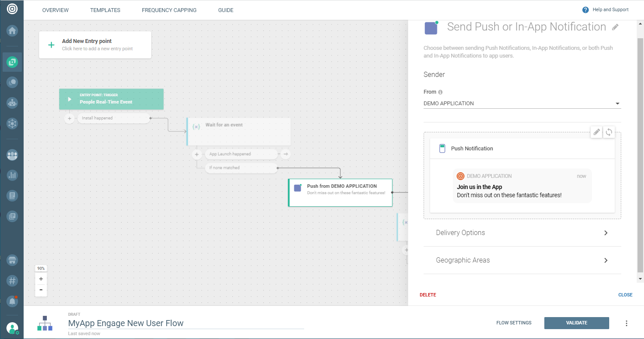Open the From sender dropdown
The height and width of the screenshot is (339, 644).
(x=522, y=104)
